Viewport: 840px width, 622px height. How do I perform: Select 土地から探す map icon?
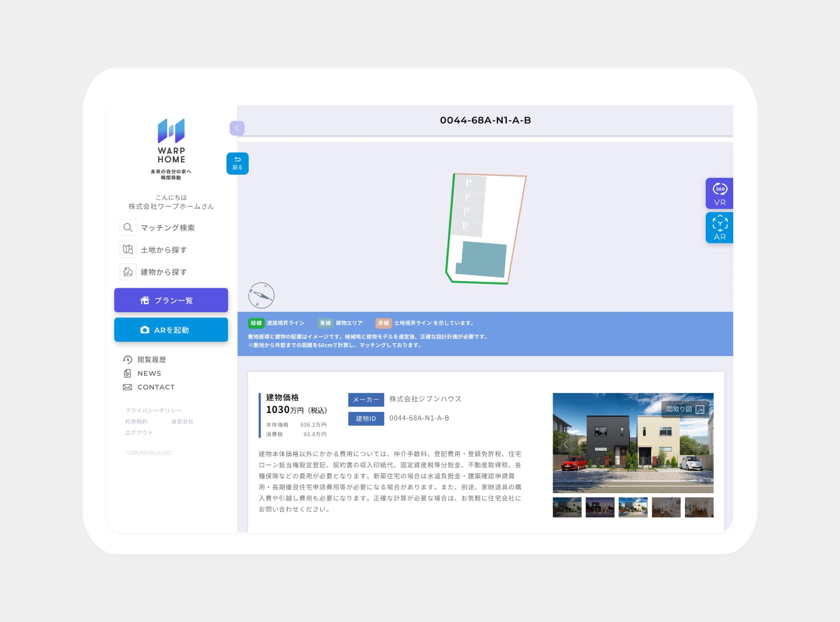coord(128,249)
